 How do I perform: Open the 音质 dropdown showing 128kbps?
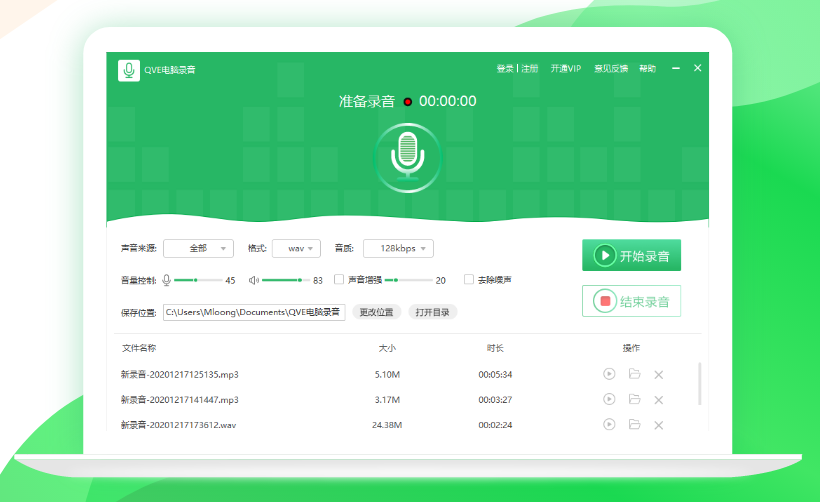tap(398, 248)
